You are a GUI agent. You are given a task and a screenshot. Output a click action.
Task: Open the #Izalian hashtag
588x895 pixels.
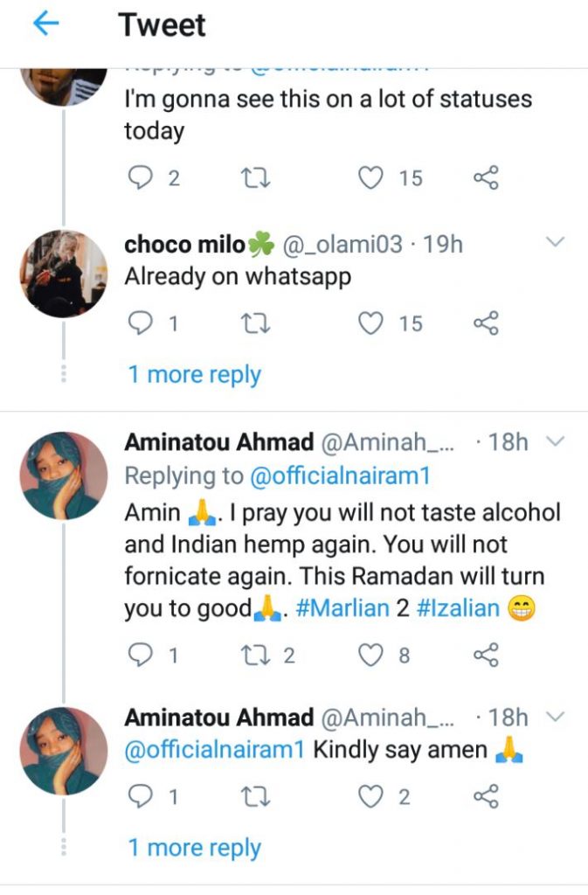[458, 609]
